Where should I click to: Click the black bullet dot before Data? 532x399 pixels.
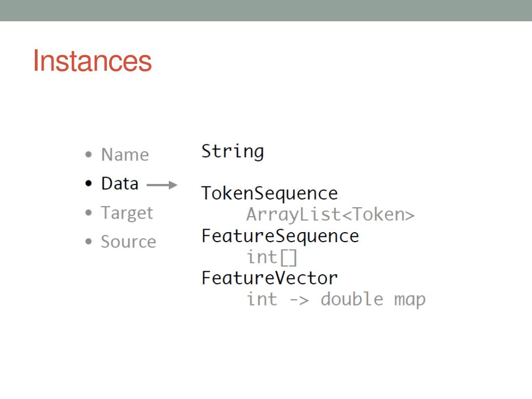click(x=88, y=183)
